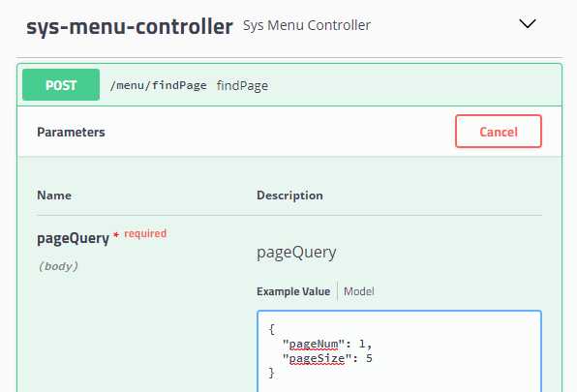Screen dimensions: 577x392
Task: Click the POST method badge
Action: (61, 85)
